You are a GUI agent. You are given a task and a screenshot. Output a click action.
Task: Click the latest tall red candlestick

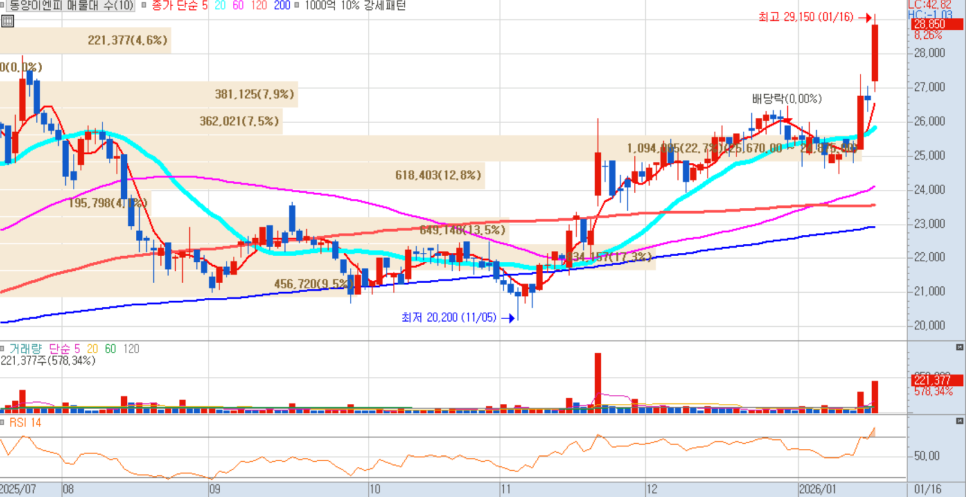coord(874,52)
